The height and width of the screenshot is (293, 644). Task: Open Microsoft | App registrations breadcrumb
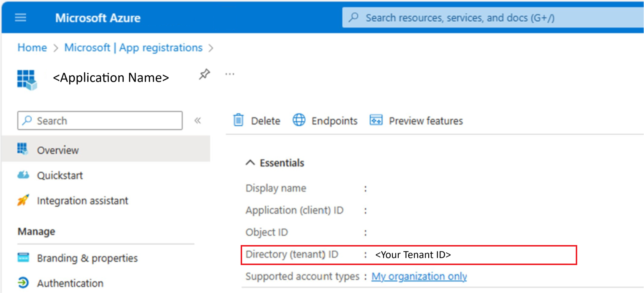(x=133, y=48)
